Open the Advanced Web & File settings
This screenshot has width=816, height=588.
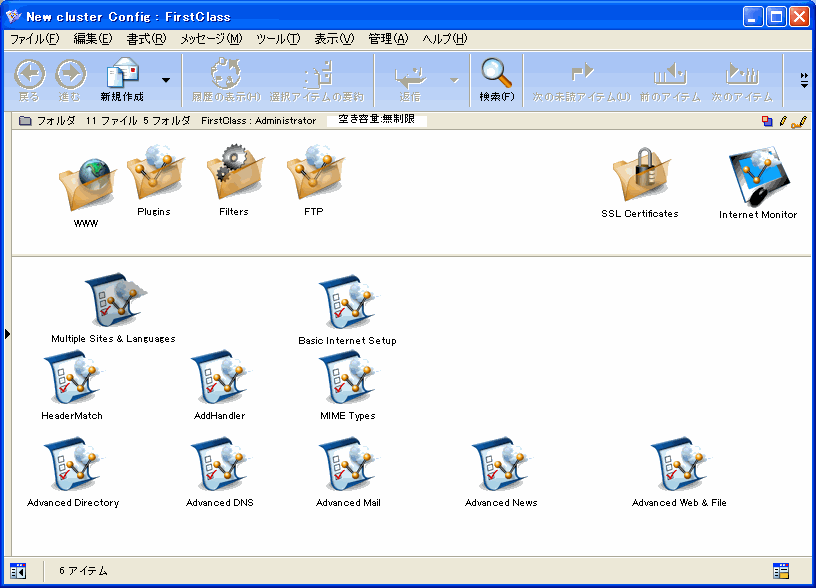pyautogui.click(x=679, y=466)
